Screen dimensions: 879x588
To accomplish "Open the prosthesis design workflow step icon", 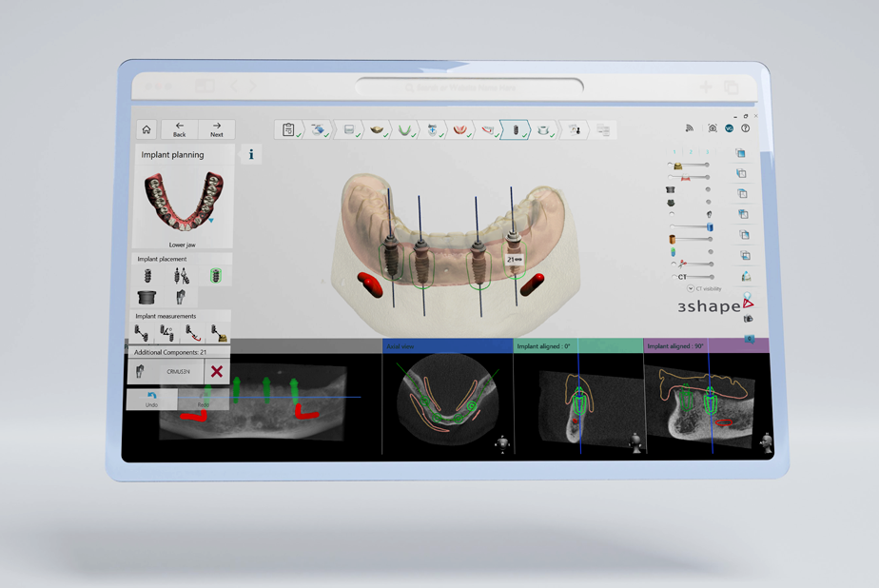I will tap(458, 130).
